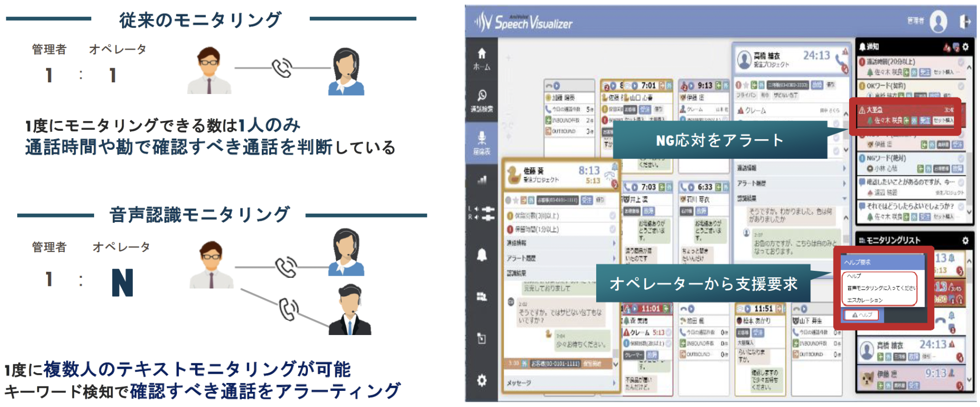The image size is (980, 407).
Task: Expand 通話情報 in 高橋 結衣 panel
Action: [x=791, y=168]
